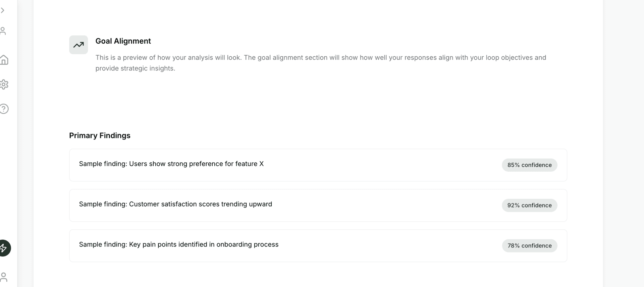Click the 92% confidence badge
644x287 pixels.
point(529,205)
